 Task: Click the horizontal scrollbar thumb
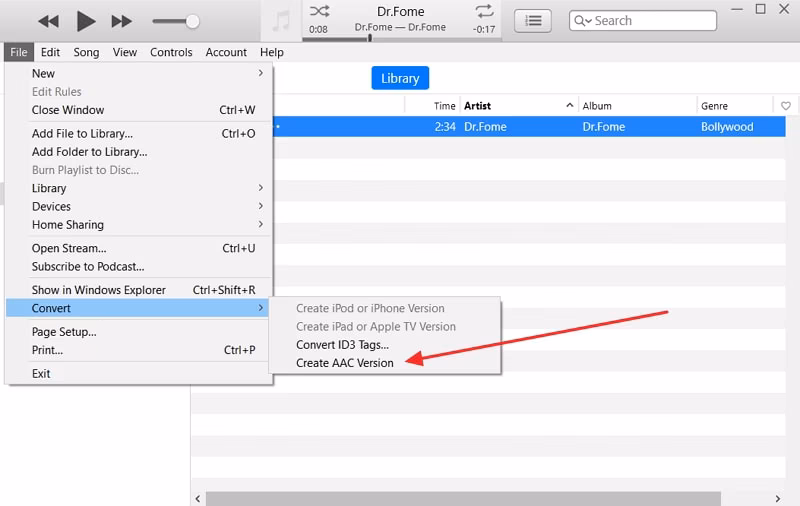[463, 499]
